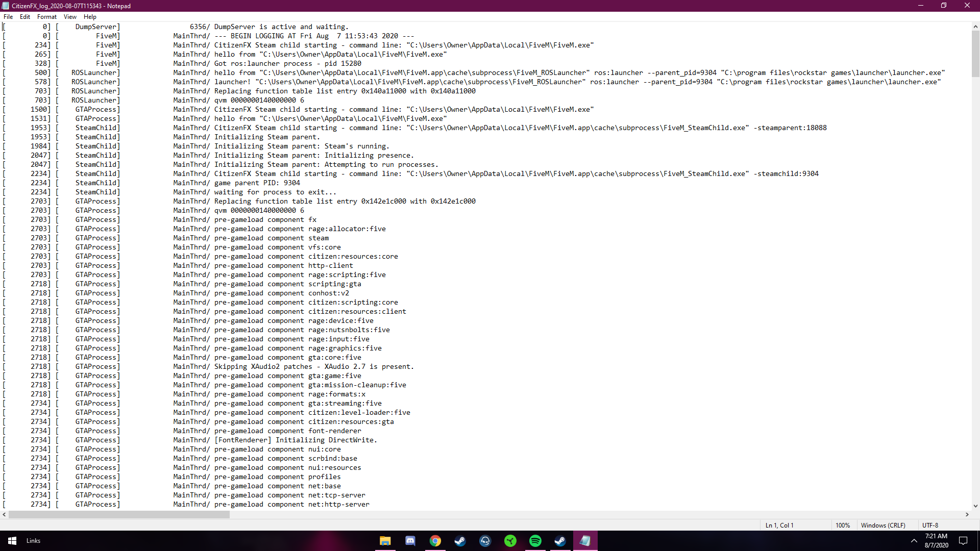Image resolution: width=980 pixels, height=551 pixels.
Task: Click '[FontRenderer] Initializing DirectWrite.' line
Action: [296, 440]
